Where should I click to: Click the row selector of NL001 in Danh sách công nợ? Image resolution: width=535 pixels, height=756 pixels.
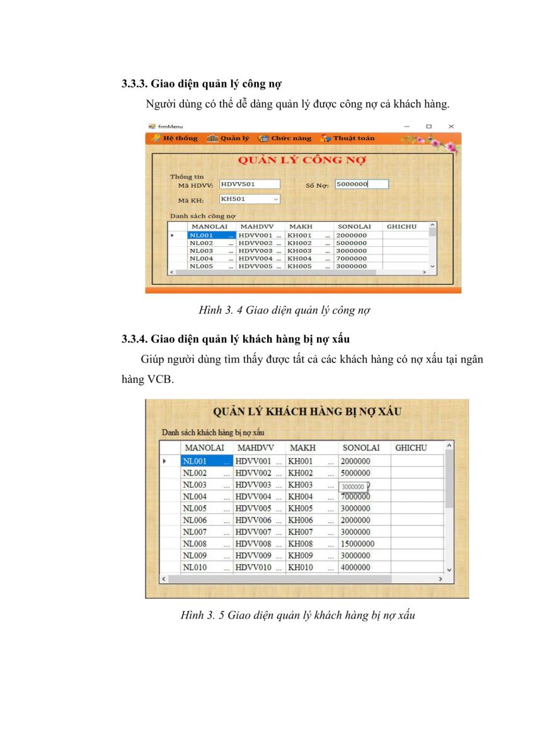point(178,235)
